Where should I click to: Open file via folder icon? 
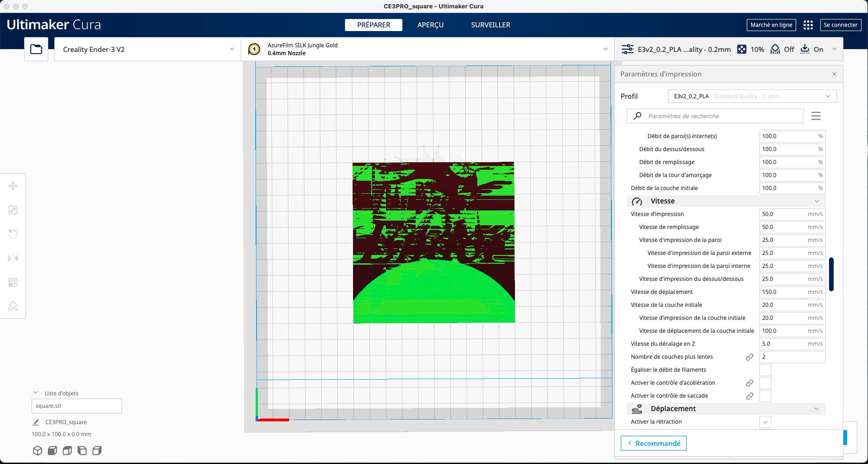click(36, 49)
